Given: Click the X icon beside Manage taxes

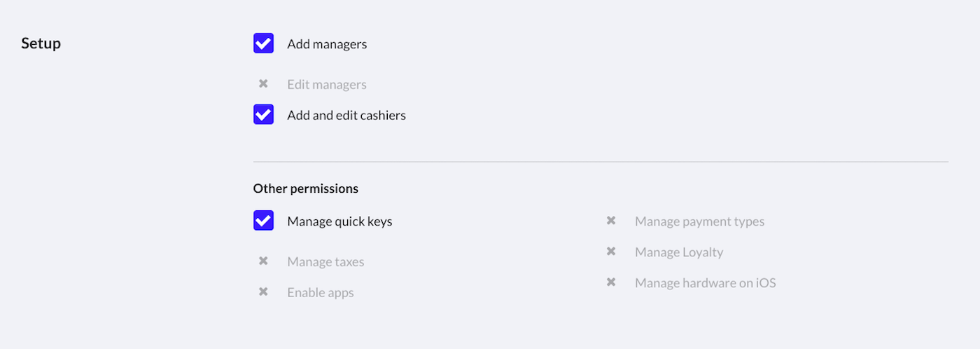Looking at the screenshot, I should 263,261.
